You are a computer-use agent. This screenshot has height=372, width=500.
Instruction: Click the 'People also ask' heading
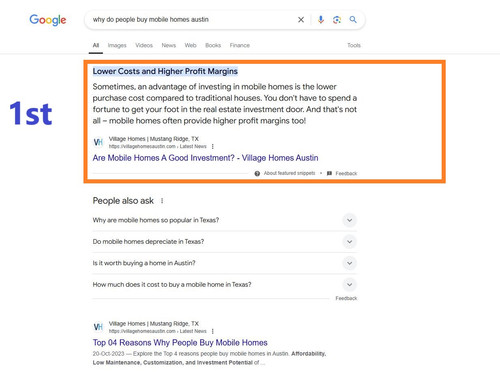pyautogui.click(x=123, y=201)
